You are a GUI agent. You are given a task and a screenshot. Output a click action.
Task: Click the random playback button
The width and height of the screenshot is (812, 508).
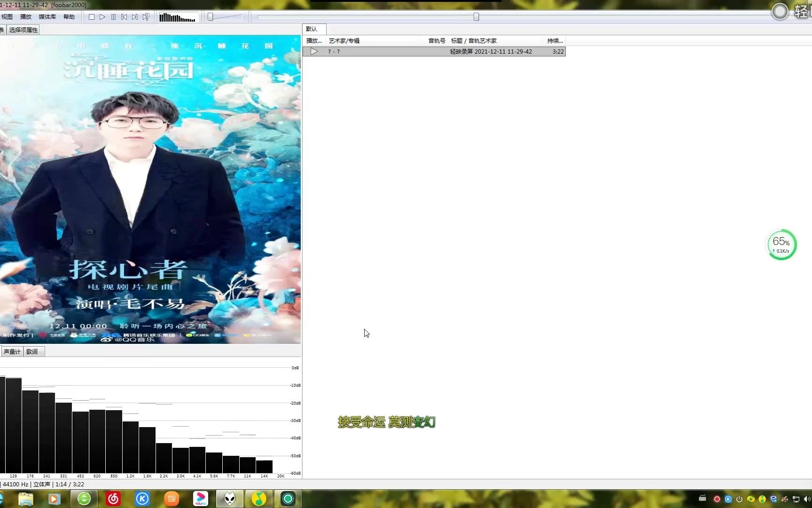pyautogui.click(x=146, y=17)
